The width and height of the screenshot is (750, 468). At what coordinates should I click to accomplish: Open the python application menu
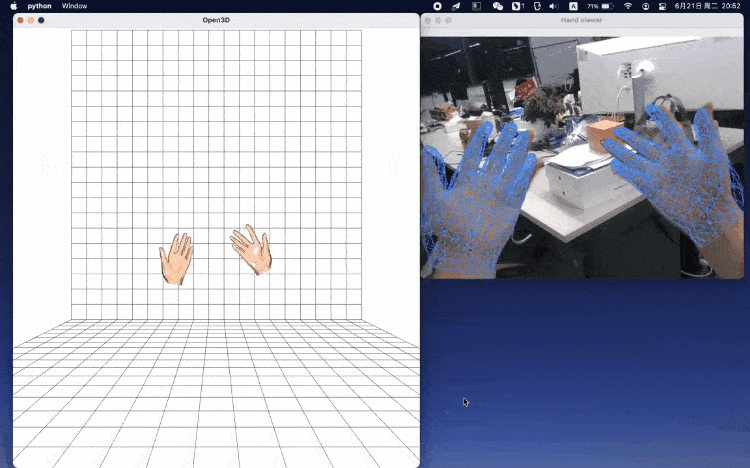39,6
